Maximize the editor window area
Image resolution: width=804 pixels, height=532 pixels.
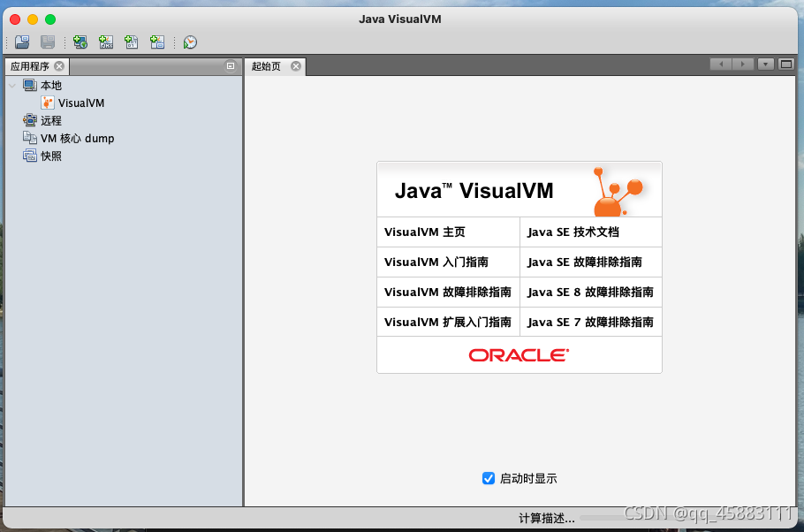click(786, 65)
